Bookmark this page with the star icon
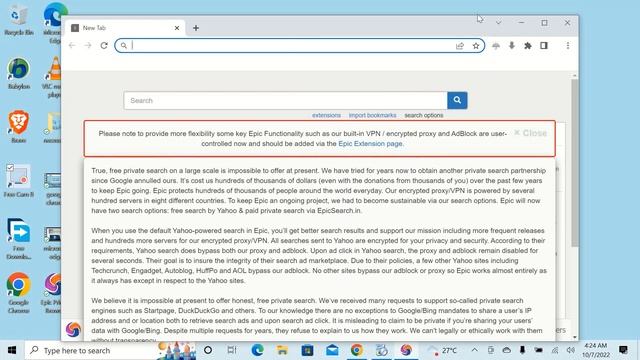This screenshot has height=360, width=640. click(476, 46)
